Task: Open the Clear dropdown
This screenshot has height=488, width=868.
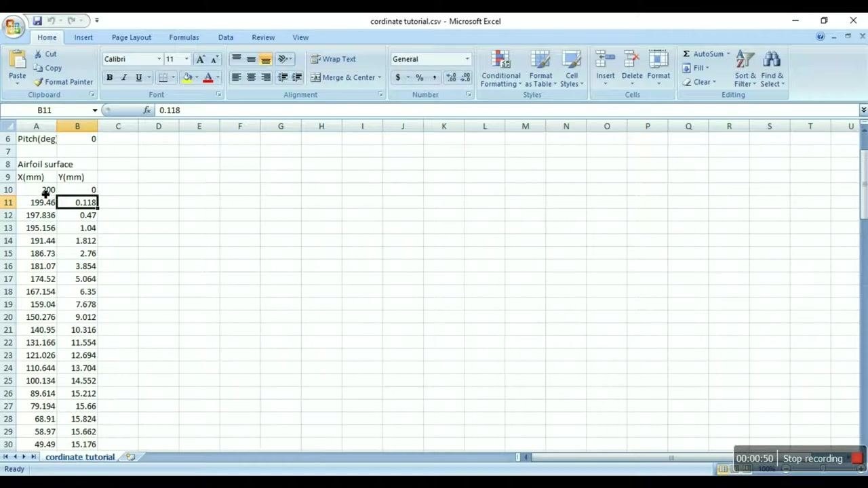Action: 714,82
